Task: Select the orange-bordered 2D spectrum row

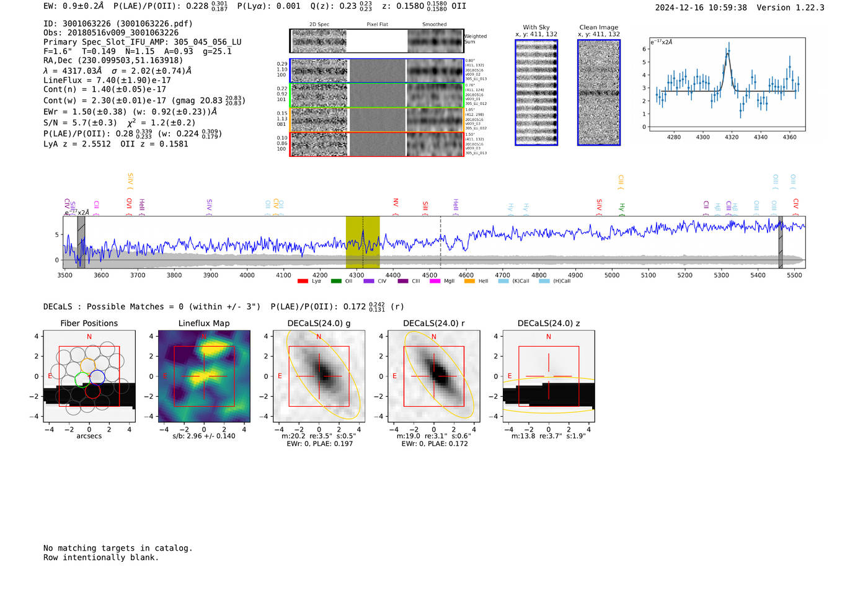Action: (x=377, y=120)
